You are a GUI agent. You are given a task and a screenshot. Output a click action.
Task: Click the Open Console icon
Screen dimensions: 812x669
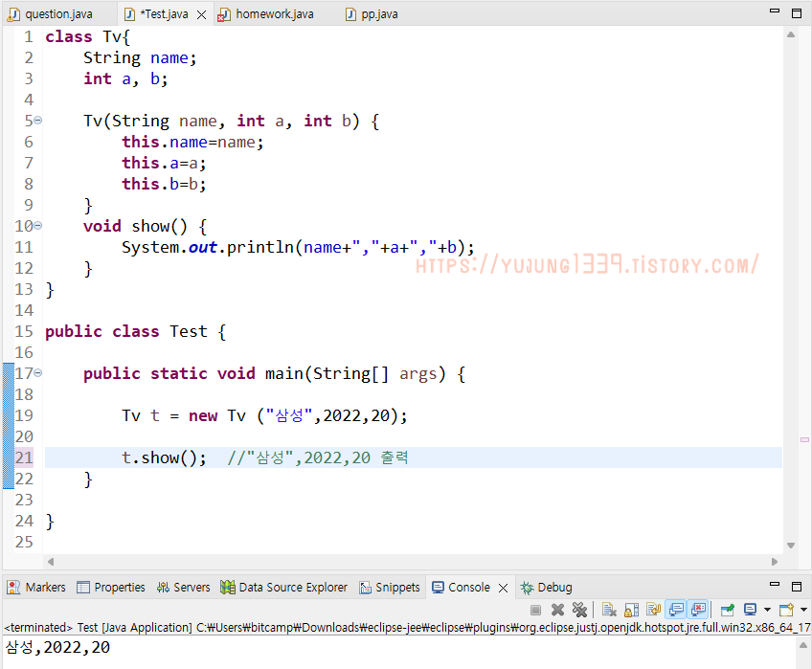pos(786,610)
